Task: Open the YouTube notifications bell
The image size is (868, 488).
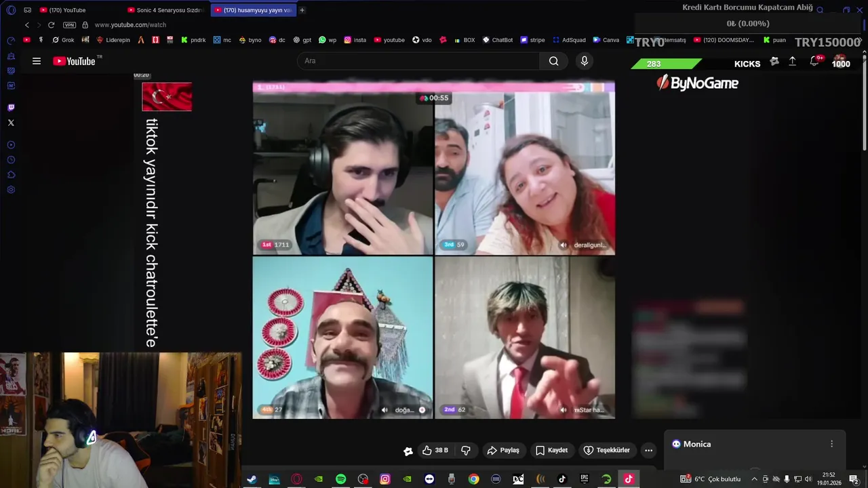Action: (814, 61)
